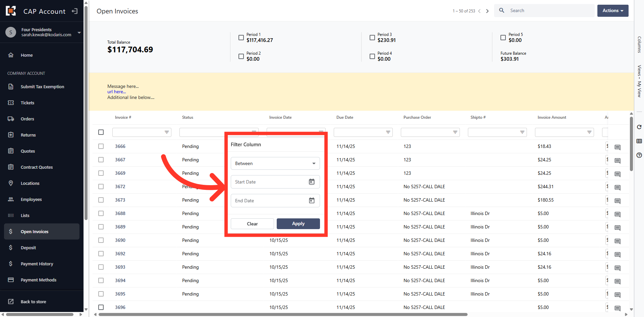Viewport: 644px width, 317px height.
Task: Open the Due Date column filter icon
Action: click(x=388, y=132)
